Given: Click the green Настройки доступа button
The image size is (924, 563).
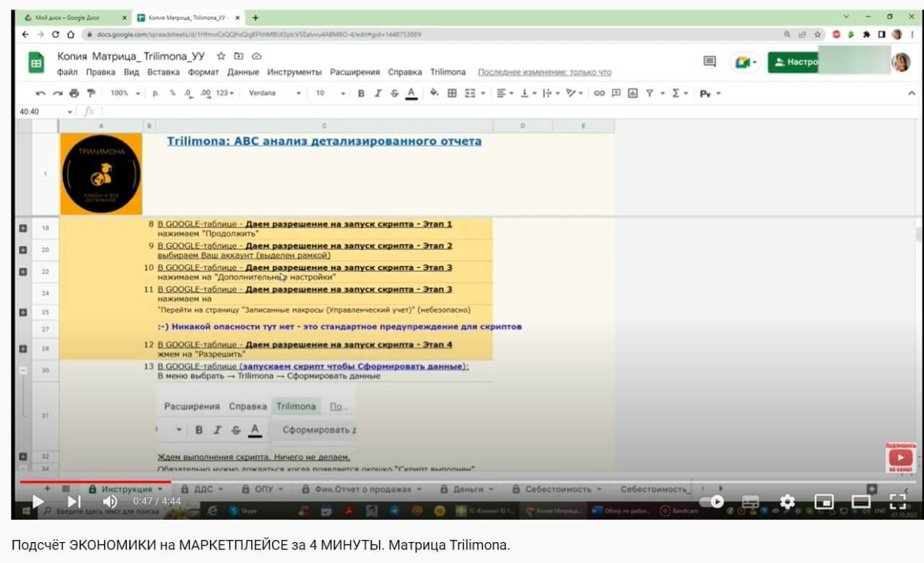Looking at the screenshot, I should click(793, 62).
